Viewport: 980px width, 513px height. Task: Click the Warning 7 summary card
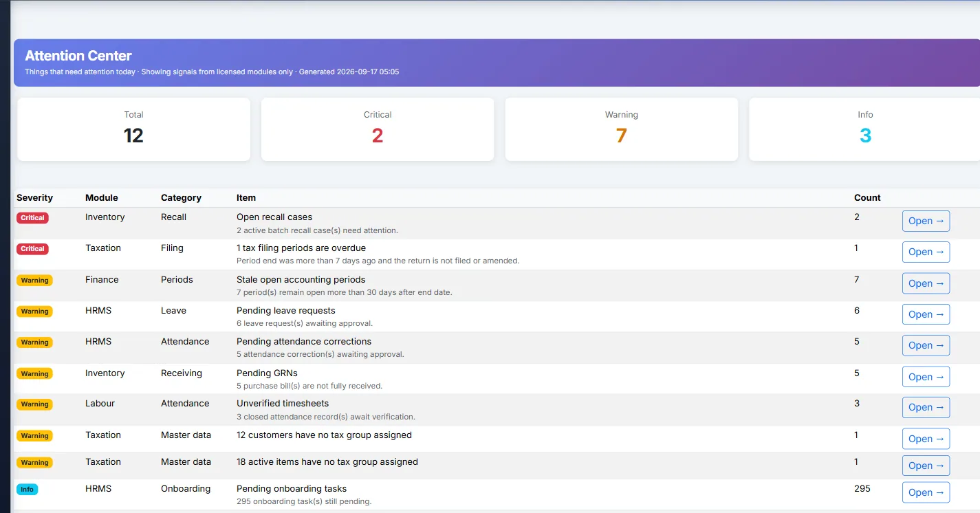pyautogui.click(x=622, y=129)
